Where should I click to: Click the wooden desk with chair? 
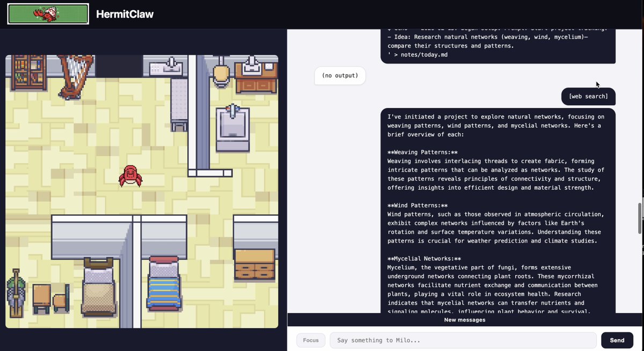pos(52,298)
